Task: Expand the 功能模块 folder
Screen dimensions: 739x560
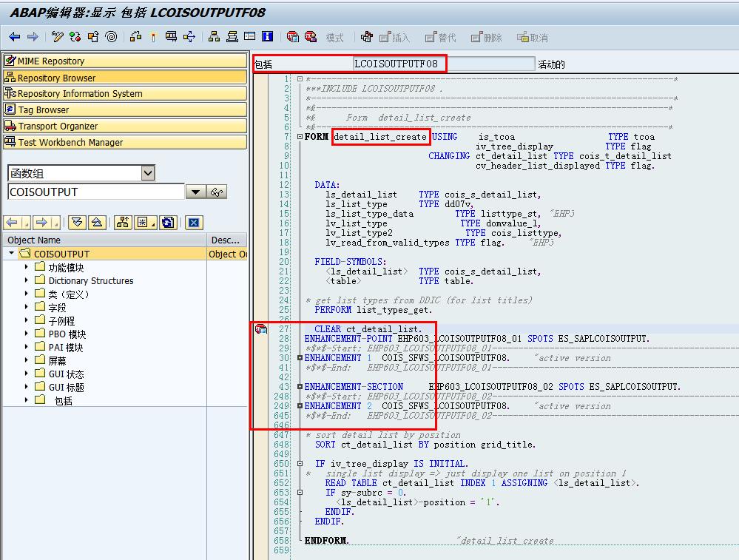Action: (27, 267)
